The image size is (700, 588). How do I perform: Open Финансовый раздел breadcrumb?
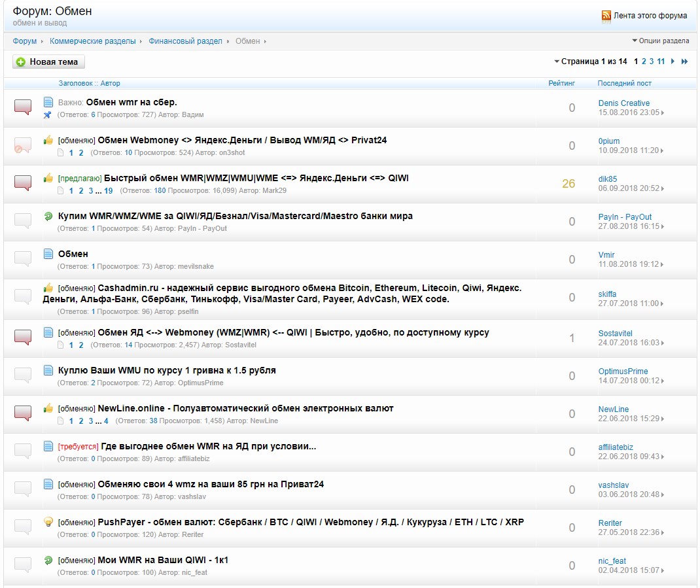(185, 41)
